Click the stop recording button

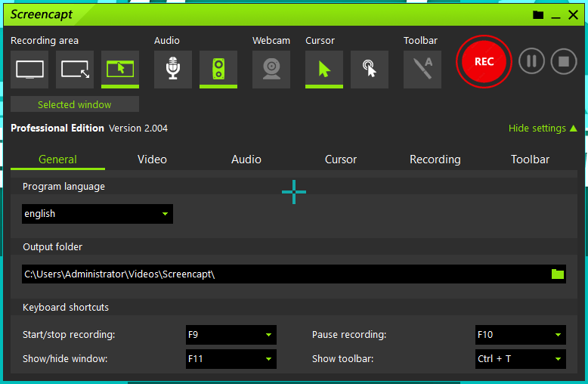tap(564, 61)
